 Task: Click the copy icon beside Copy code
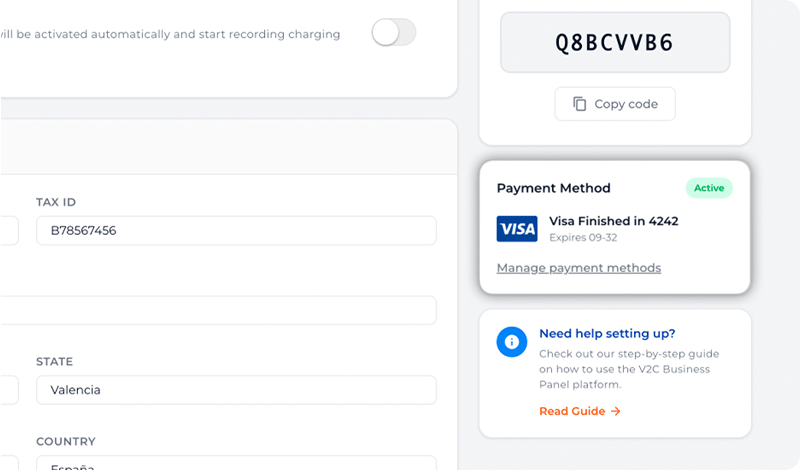click(x=580, y=104)
